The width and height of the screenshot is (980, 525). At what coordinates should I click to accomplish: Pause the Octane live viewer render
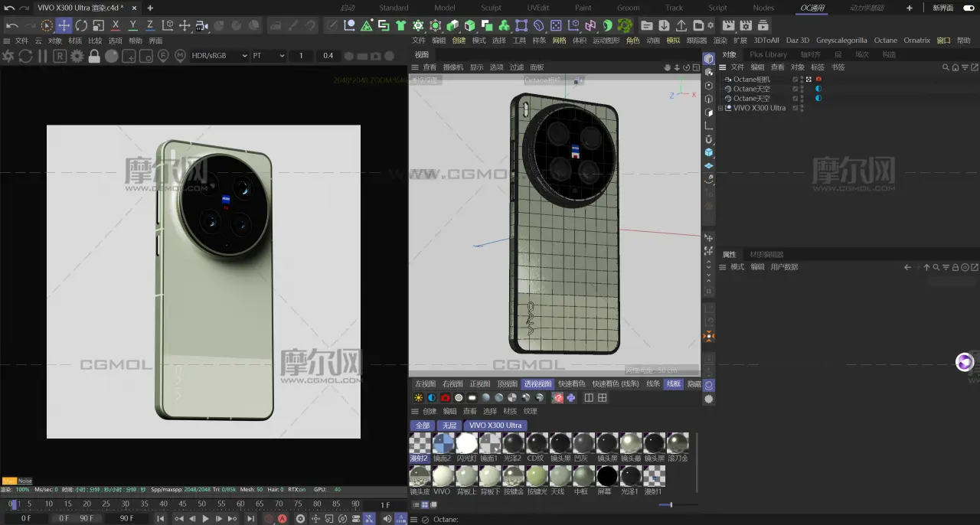click(42, 56)
